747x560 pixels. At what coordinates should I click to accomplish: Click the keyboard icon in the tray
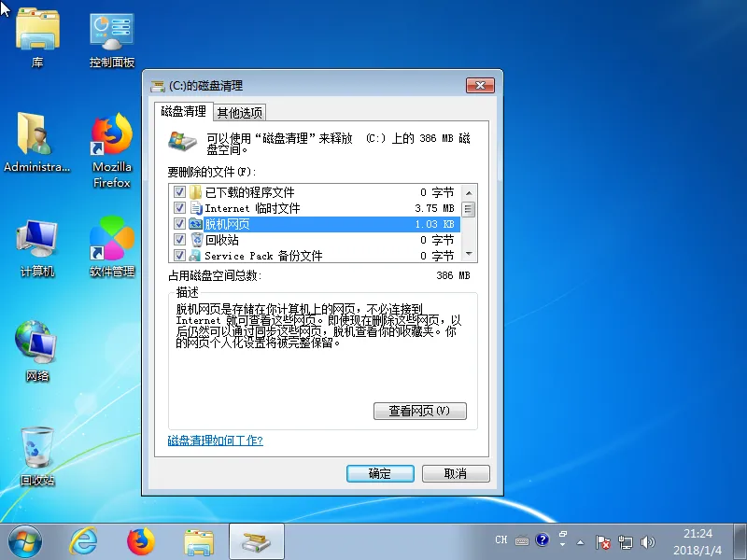tap(522, 541)
